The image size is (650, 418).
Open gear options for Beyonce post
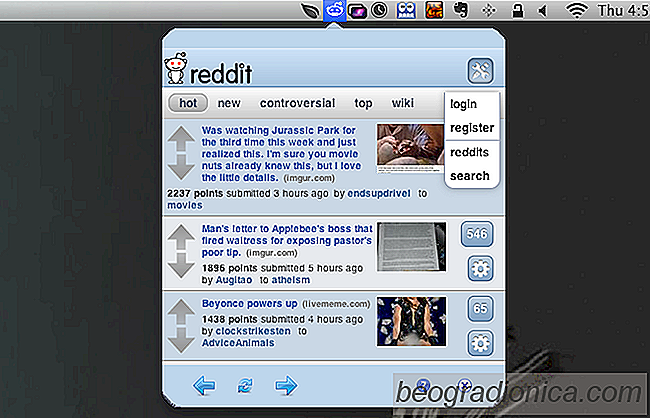pos(480,343)
